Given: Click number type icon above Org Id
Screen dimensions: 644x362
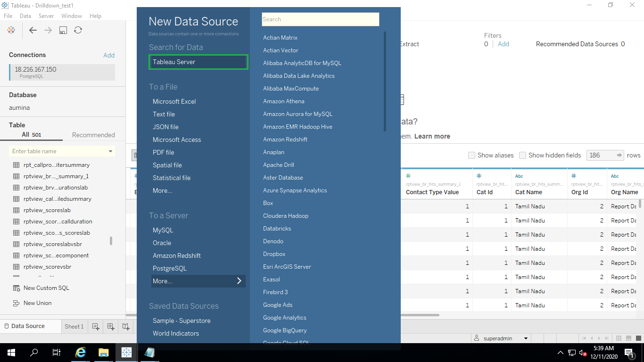Looking at the screenshot, I should (x=574, y=176).
